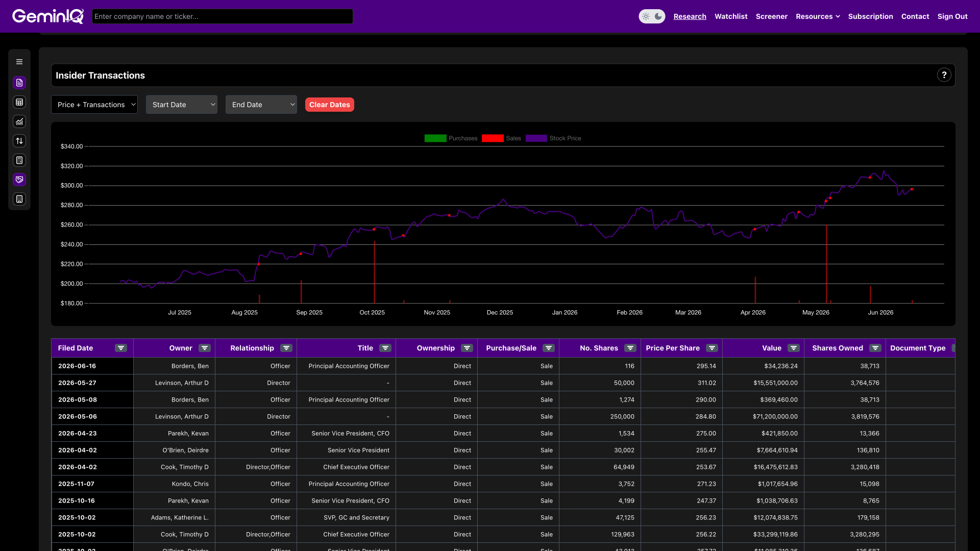Viewport: 980px width, 551px height.
Task: Sort by the Document Type column header
Action: [918, 348]
